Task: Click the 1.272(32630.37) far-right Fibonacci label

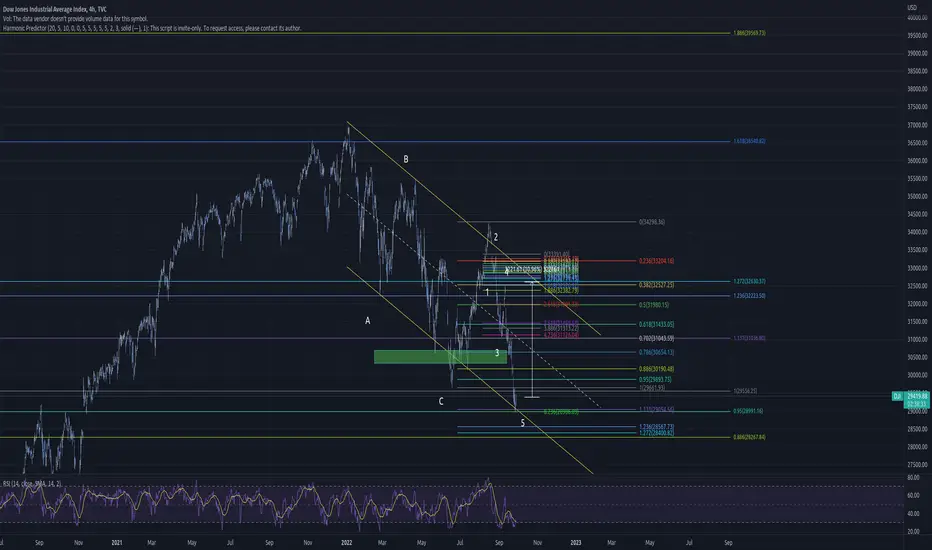Action: click(749, 281)
